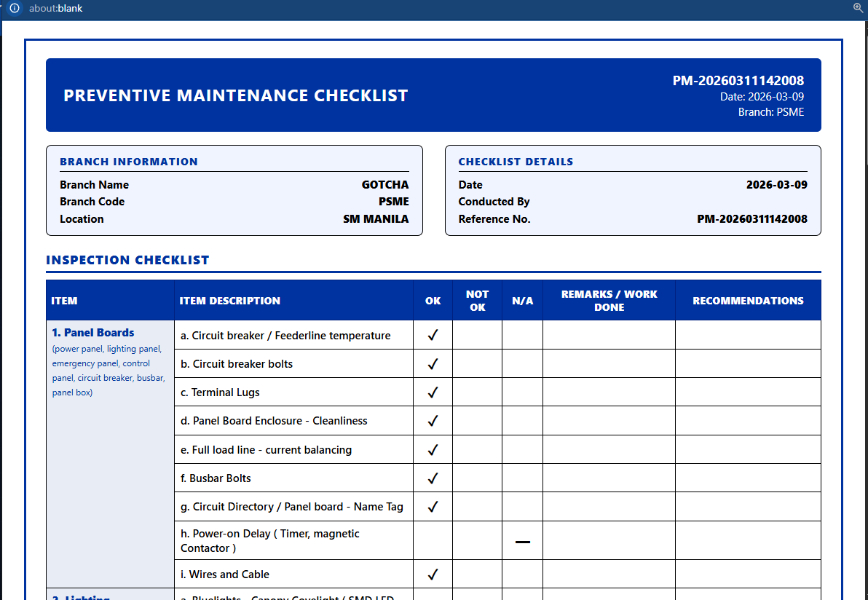Click OK checkmark for Circuit breaker / Feederline temperature
This screenshot has height=600, width=868.
pyautogui.click(x=433, y=336)
